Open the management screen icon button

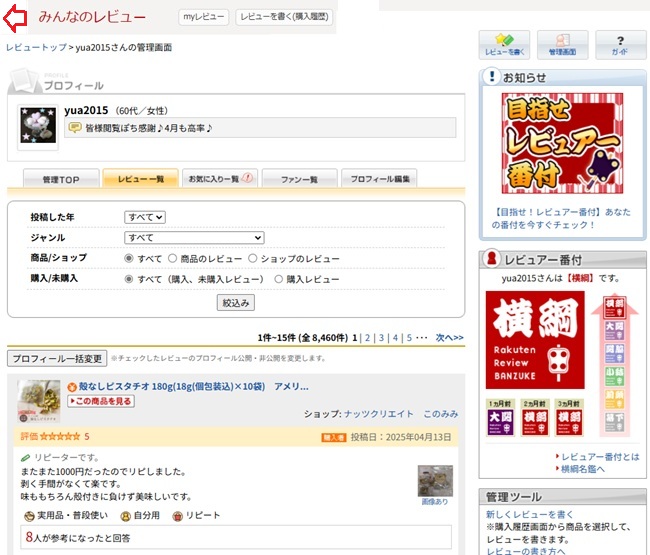tap(562, 45)
